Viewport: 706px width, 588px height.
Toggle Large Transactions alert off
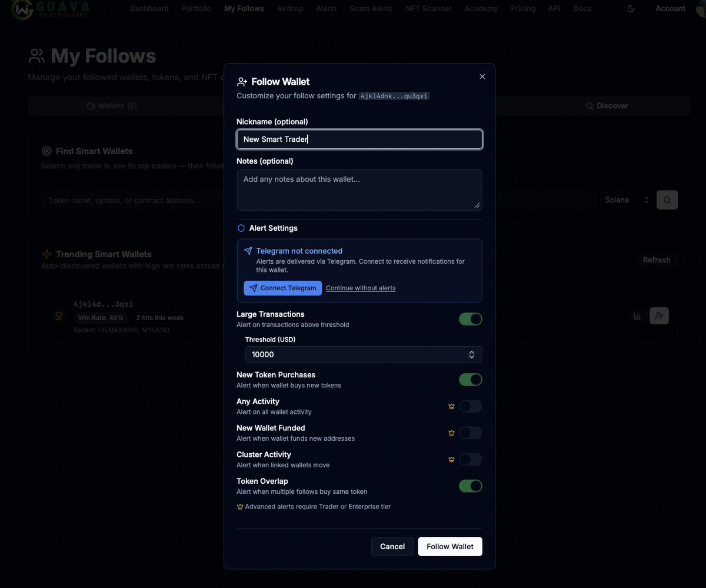pos(471,319)
